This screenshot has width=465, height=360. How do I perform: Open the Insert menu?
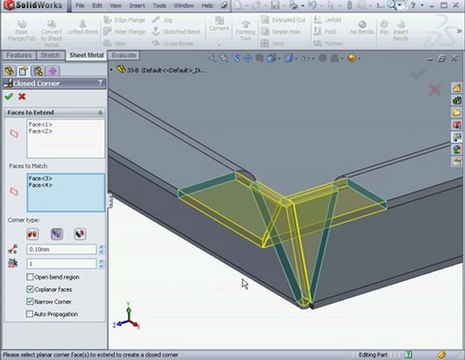point(137,6)
